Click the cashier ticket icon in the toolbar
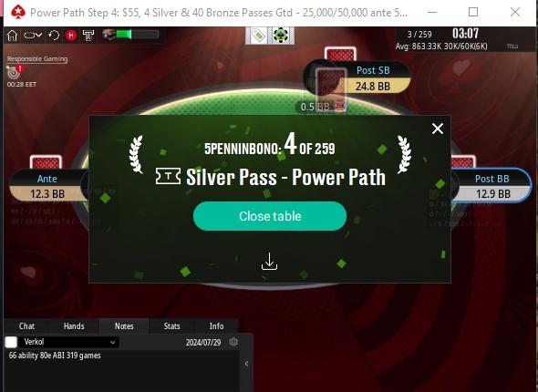 tap(88, 36)
